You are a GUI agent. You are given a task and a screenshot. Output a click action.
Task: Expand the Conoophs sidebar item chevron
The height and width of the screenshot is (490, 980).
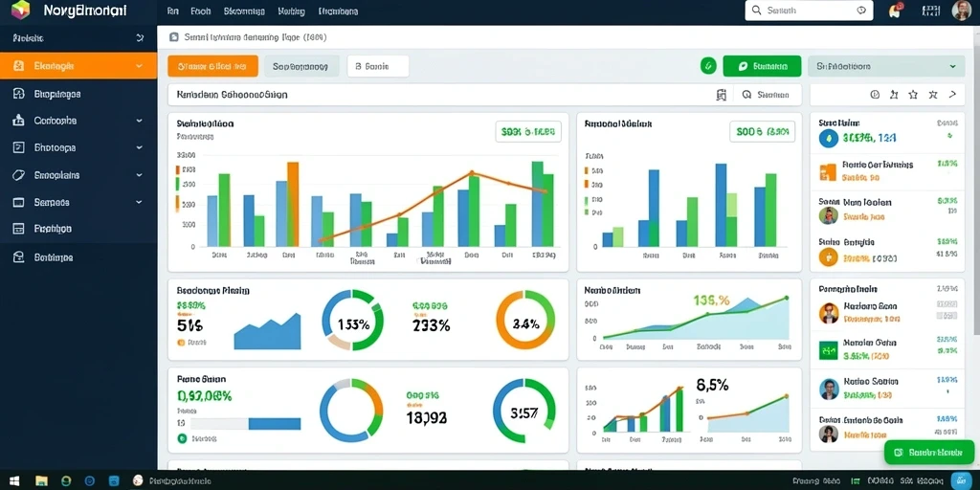pos(139,121)
